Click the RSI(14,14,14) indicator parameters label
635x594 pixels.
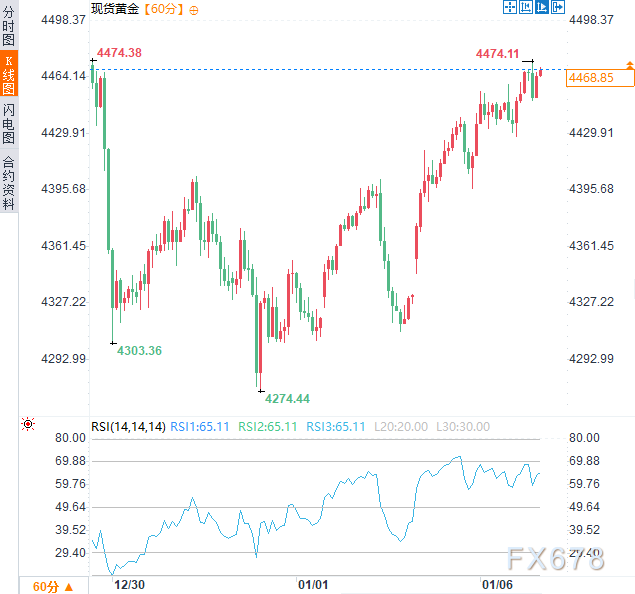[128, 427]
